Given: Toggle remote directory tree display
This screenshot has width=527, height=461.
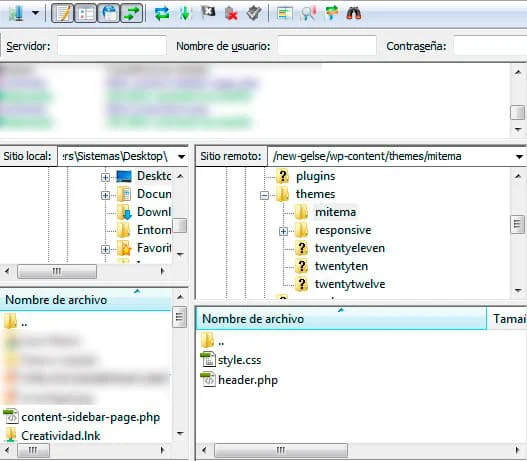Looking at the screenshot, I should click(108, 13).
